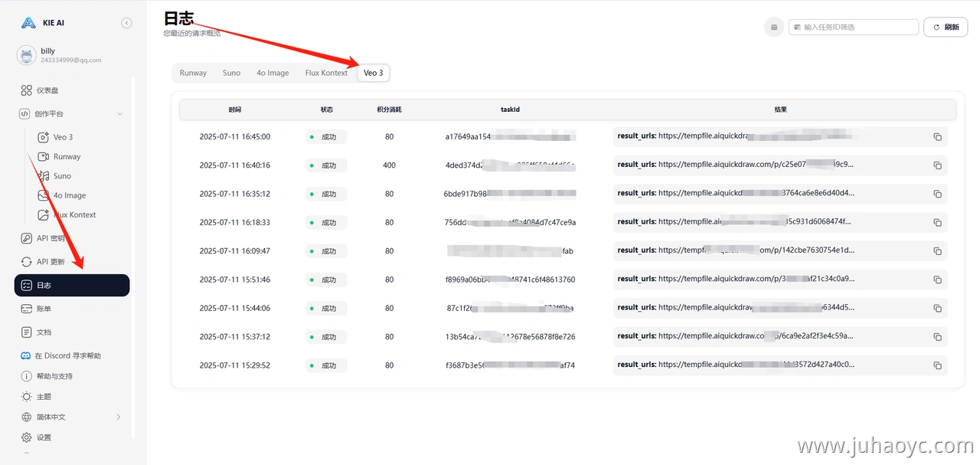Screen dimensions: 980x465
Task: Collapse the 创作平台 section
Action: tap(119, 114)
